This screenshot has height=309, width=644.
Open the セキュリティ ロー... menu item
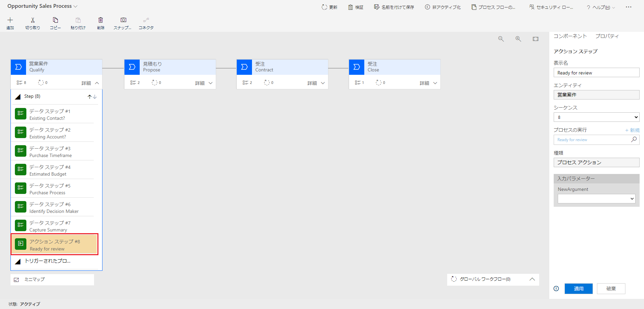[551, 7]
